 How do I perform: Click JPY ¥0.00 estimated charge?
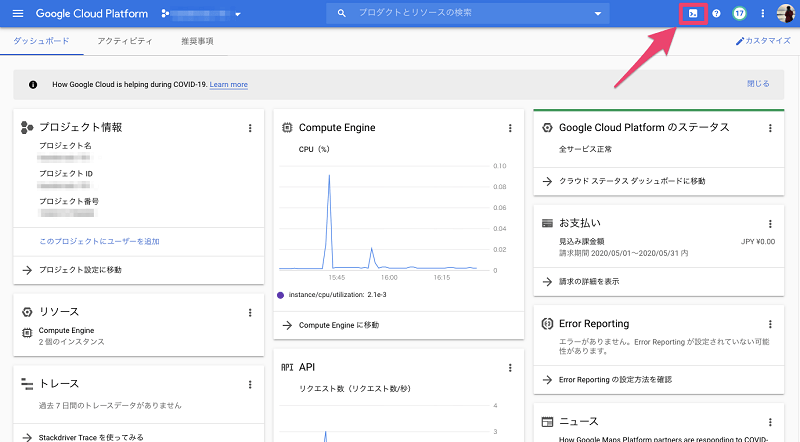[x=758, y=242]
